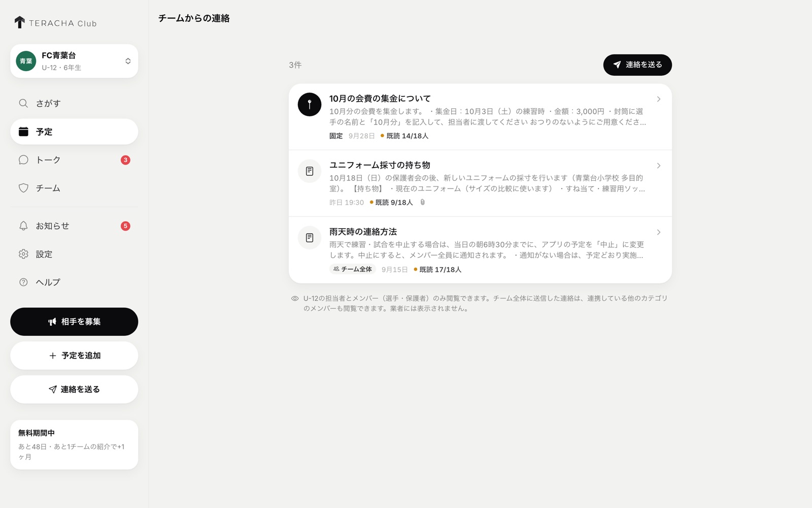Click the 昨日 19:30 timestamp

coord(347,203)
